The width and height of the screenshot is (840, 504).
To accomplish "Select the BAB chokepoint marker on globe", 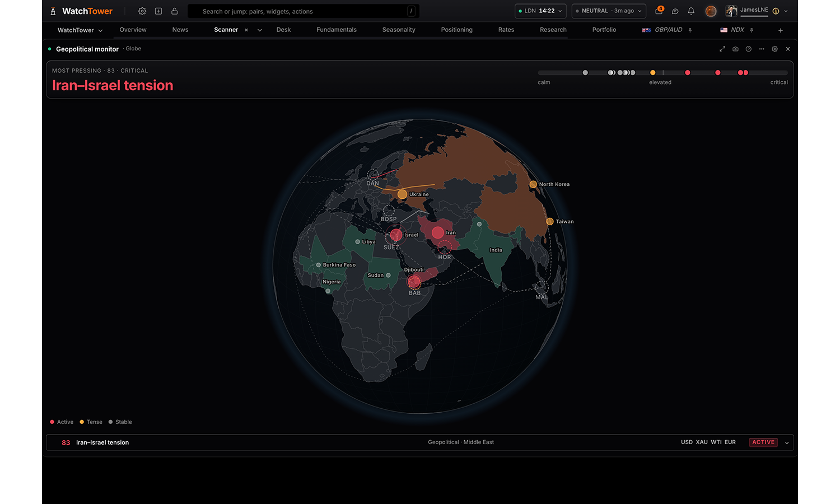I will click(x=414, y=282).
